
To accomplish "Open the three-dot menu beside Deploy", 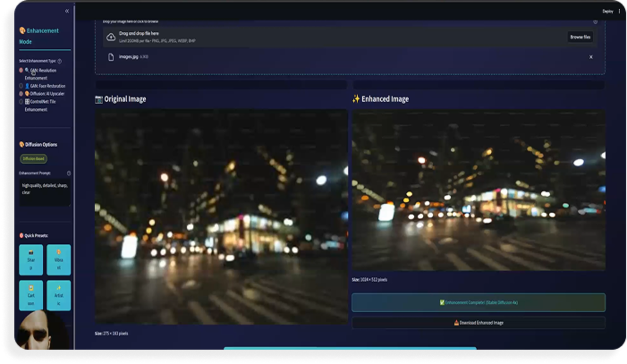I will point(619,11).
